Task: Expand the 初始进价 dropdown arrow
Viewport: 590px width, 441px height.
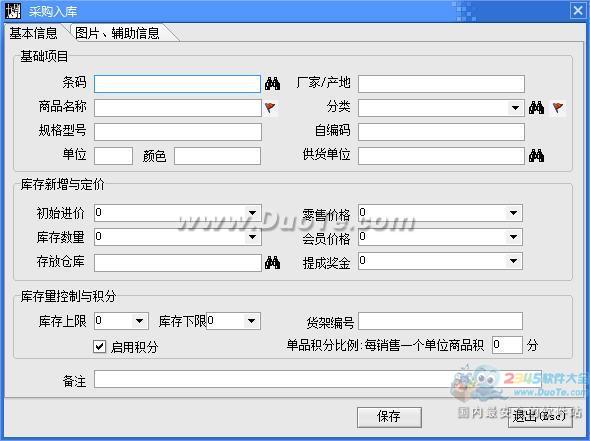Action: click(252, 213)
